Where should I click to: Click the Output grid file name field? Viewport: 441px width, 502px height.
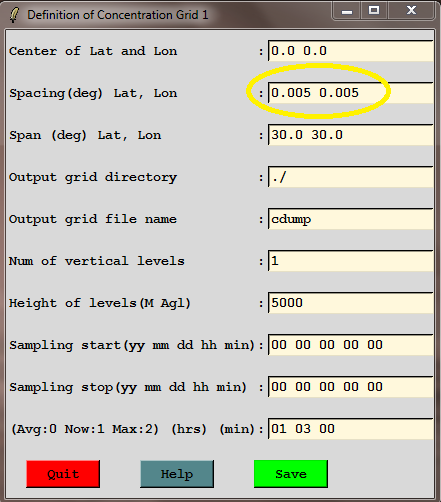pos(351,219)
